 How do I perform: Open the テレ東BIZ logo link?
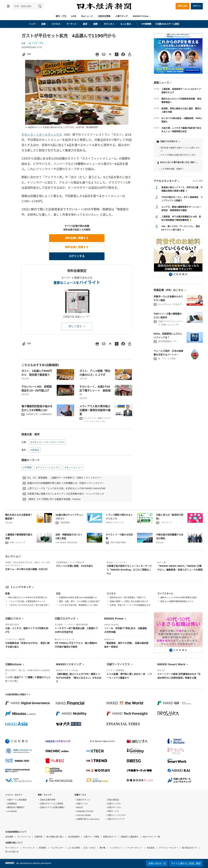click(55, 761)
